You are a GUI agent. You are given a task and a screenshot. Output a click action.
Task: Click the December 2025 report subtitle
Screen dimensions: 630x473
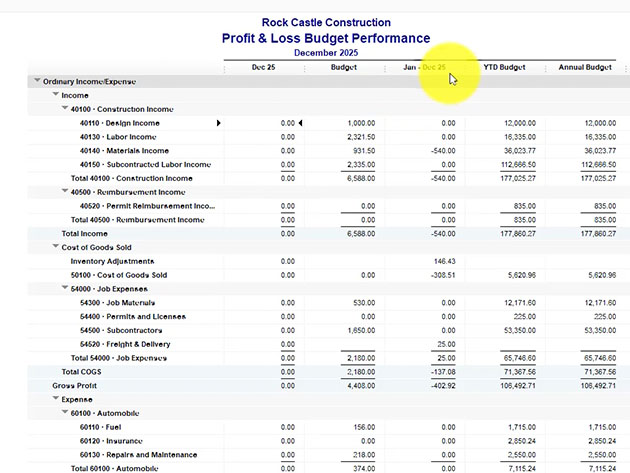pyautogui.click(x=326, y=53)
